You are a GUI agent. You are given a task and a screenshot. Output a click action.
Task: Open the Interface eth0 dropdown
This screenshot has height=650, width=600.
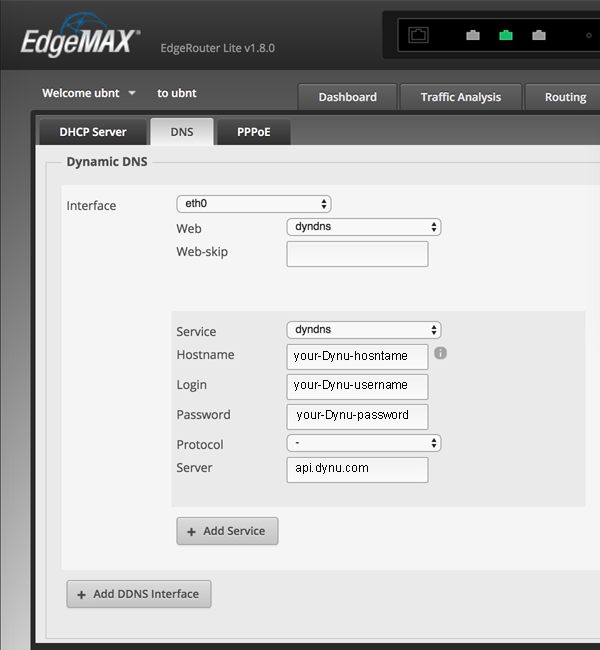coord(254,204)
